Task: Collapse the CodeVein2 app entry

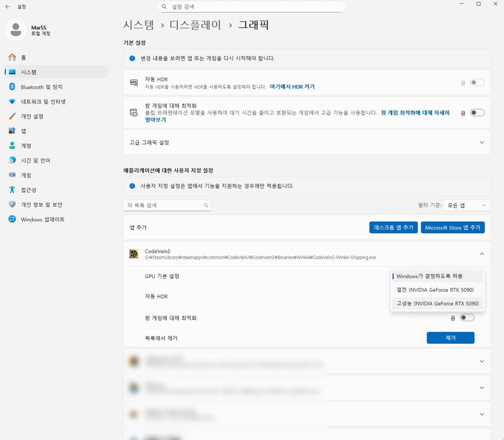Action: 481,254
